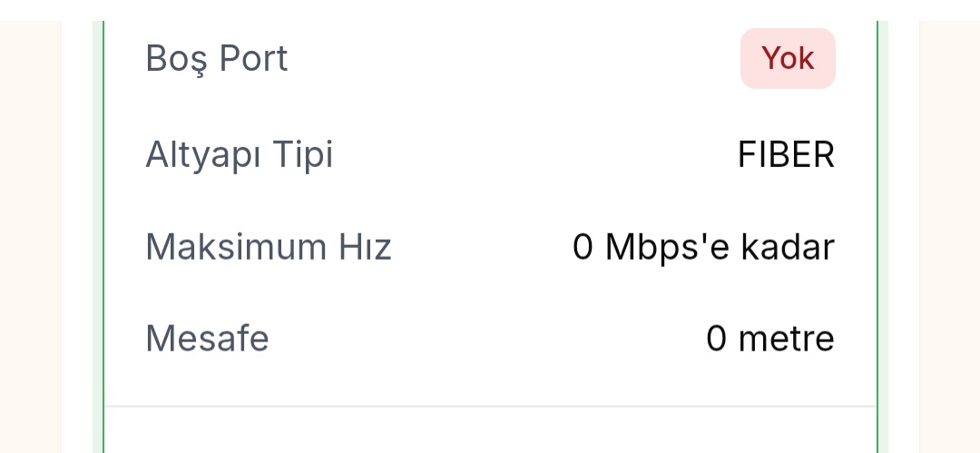Select the Altyapı Tipi label
The height and width of the screenshot is (453, 980).
tap(240, 155)
